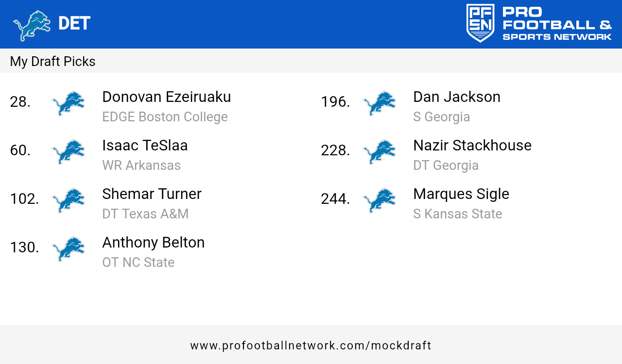Viewport: 622px width, 364px height.
Task: Click the Detroit Lions logo in header
Action: (32, 25)
